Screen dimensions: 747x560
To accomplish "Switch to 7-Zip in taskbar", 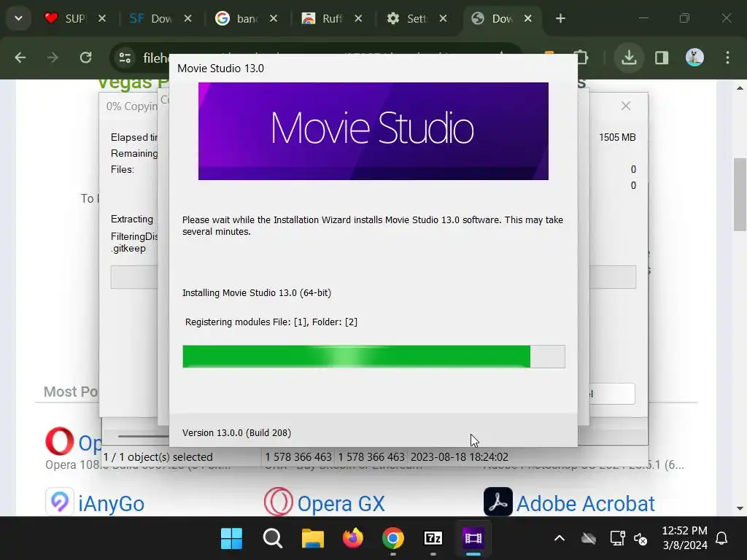I will (433, 539).
